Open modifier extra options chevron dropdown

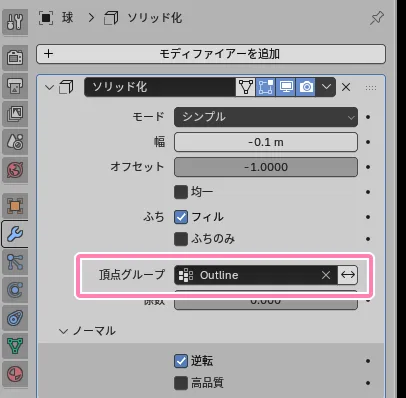pyautogui.click(x=326, y=87)
